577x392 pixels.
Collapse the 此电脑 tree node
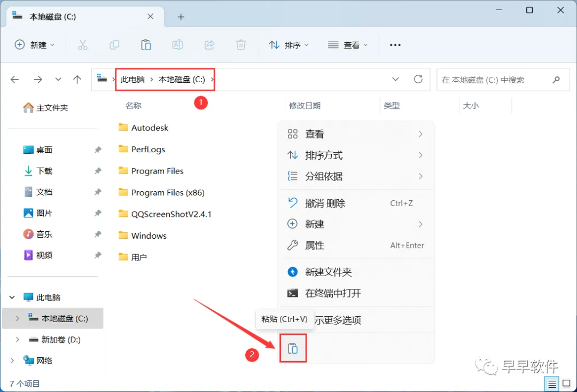point(12,297)
